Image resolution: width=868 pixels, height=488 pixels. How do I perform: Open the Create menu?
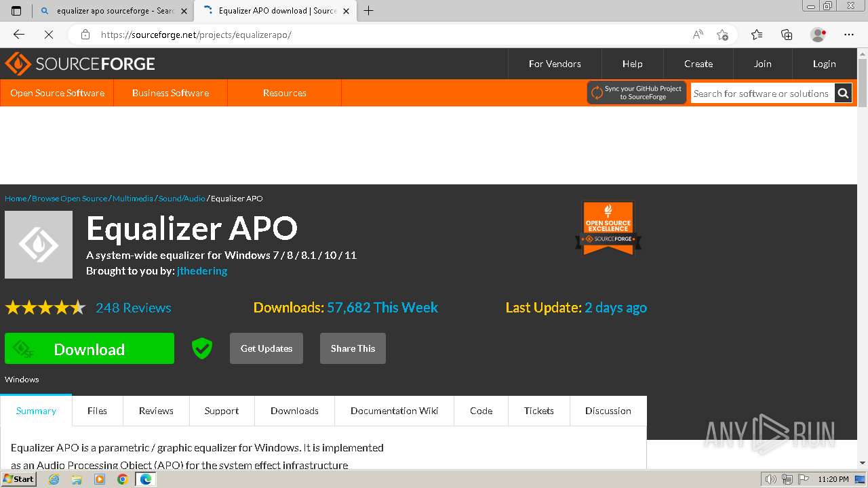click(698, 64)
